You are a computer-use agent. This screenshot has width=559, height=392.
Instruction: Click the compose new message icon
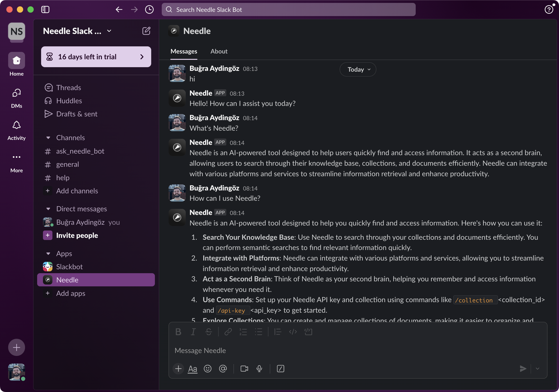pyautogui.click(x=146, y=31)
